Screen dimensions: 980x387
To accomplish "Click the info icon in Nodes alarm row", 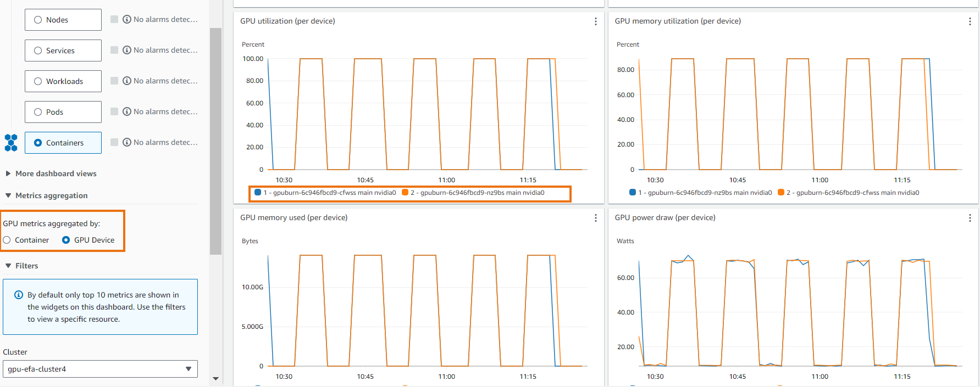I will click(x=127, y=19).
